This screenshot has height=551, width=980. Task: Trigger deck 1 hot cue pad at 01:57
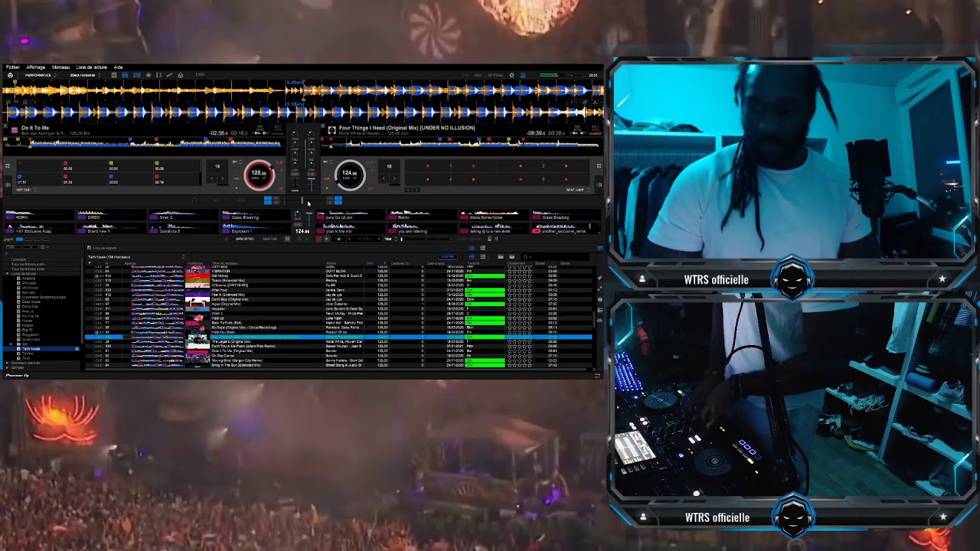[x=38, y=179]
